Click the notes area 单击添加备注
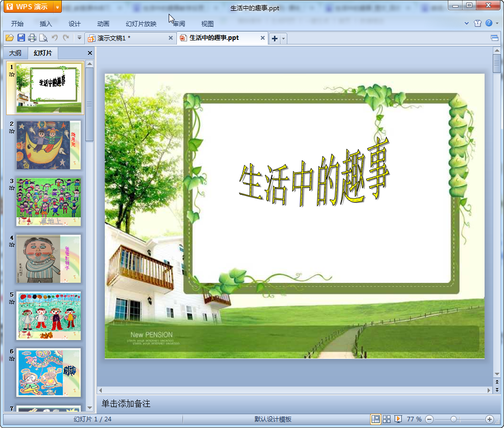504x428 pixels. coord(126,403)
